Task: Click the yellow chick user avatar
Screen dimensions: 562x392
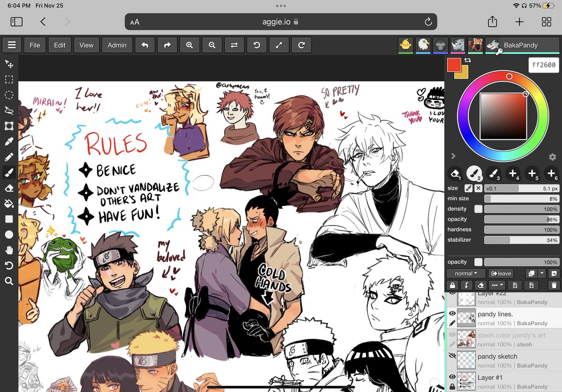Action: (x=406, y=45)
